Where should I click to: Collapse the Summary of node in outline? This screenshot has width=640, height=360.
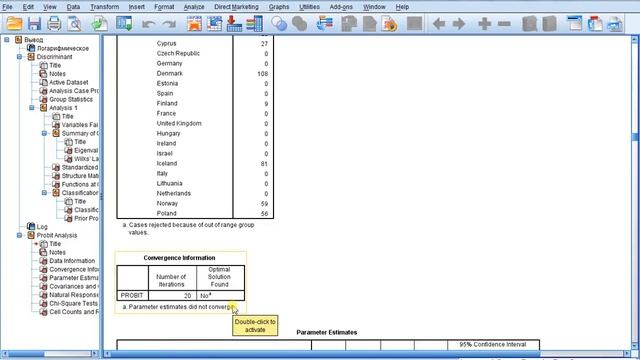pos(44,133)
